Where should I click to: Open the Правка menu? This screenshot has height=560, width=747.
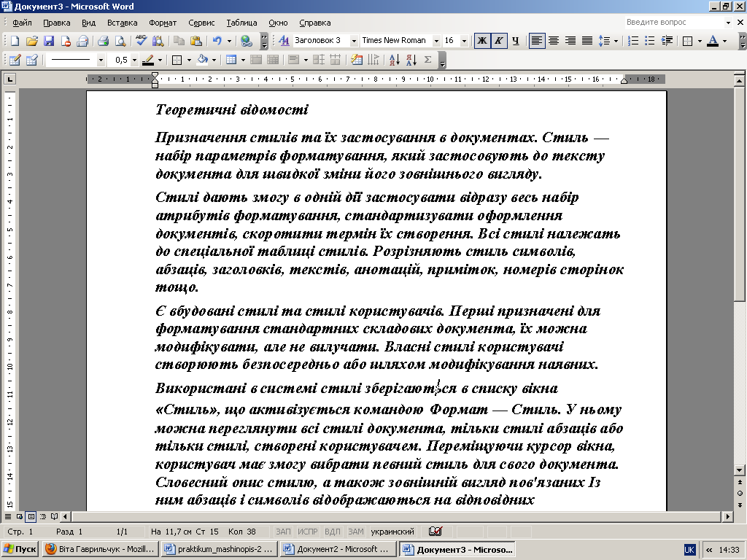pyautogui.click(x=56, y=23)
